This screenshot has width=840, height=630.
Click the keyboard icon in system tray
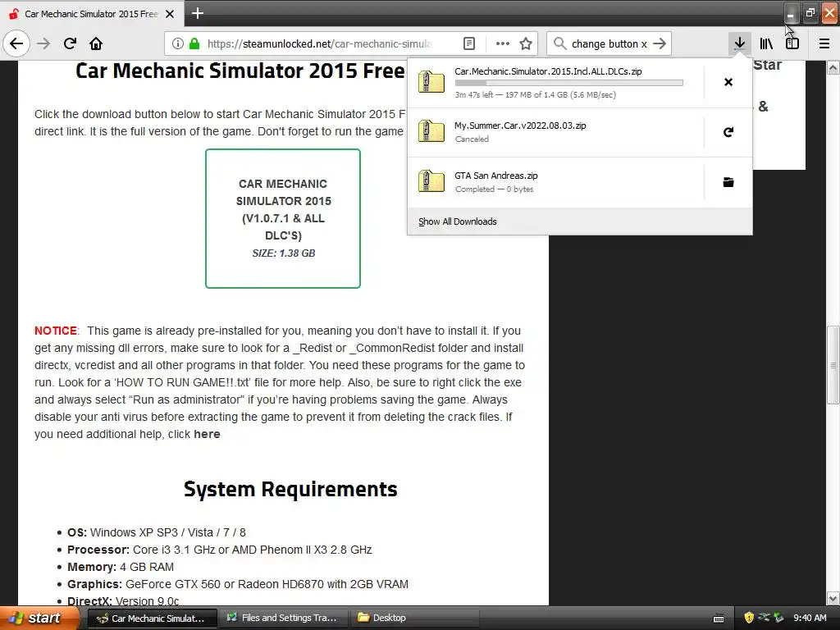tap(719, 619)
